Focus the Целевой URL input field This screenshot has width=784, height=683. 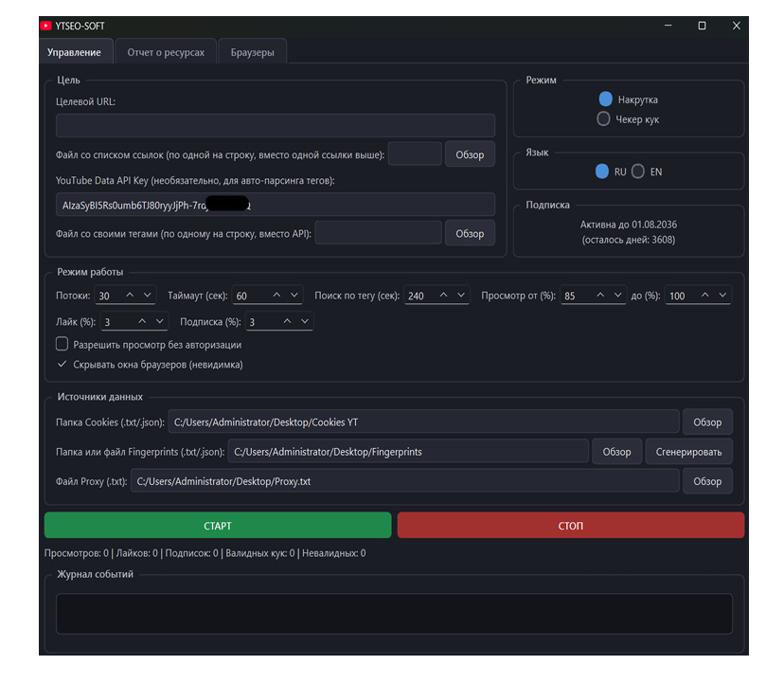276,125
